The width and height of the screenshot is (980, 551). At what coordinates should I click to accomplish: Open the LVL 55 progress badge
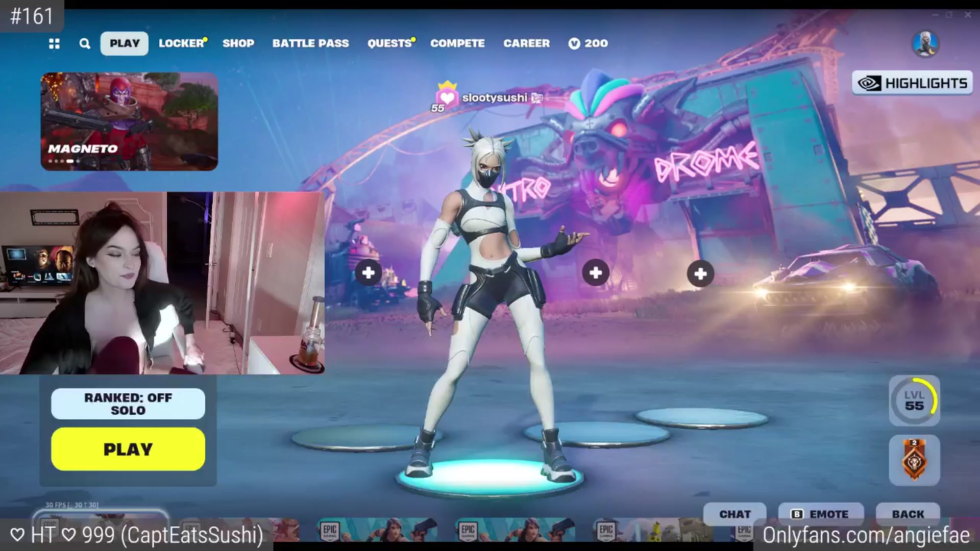(x=914, y=401)
